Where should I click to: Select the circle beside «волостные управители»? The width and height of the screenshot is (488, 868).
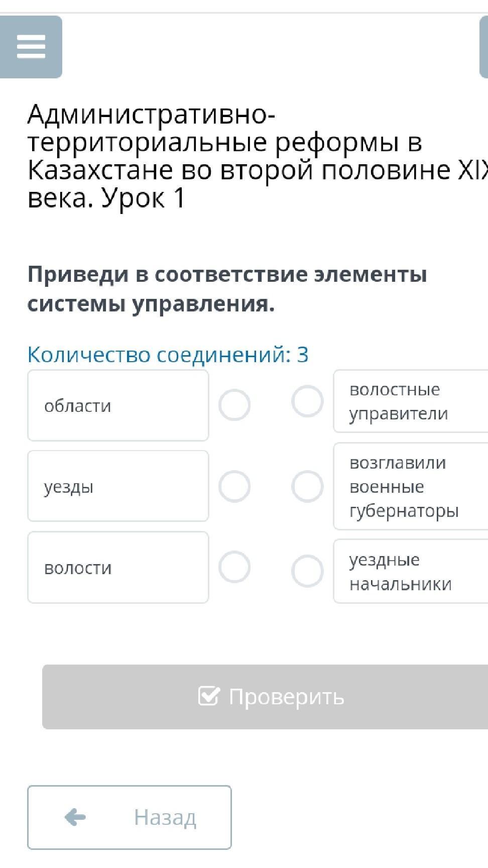307,401
